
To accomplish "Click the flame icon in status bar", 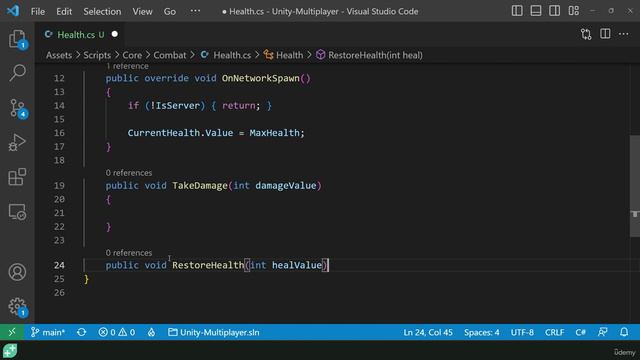I will [x=151, y=332].
